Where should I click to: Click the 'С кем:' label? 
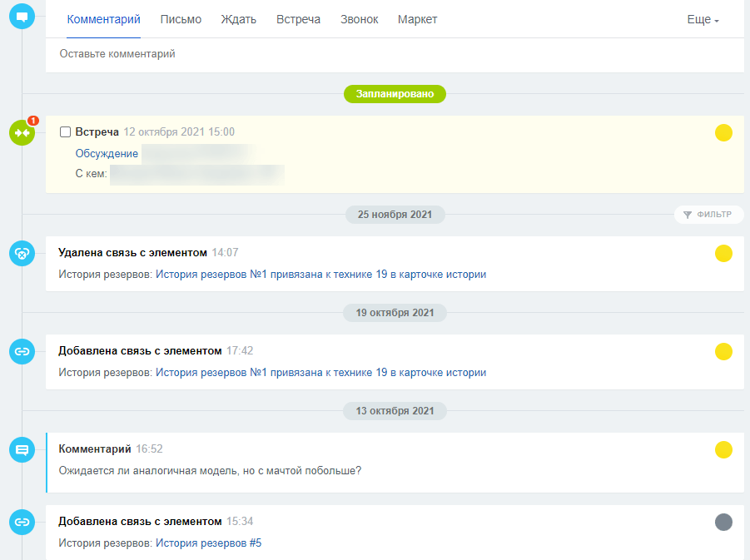[91, 174]
